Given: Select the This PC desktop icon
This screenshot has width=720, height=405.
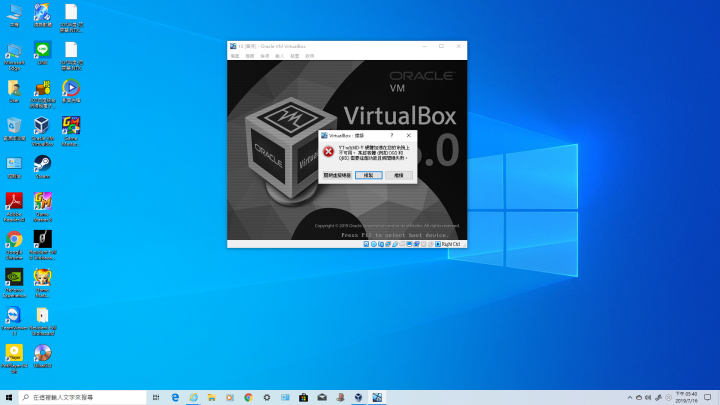Looking at the screenshot, I should pos(14,15).
